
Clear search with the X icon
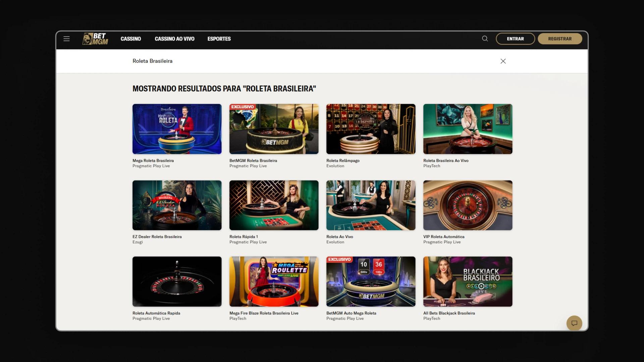(503, 61)
